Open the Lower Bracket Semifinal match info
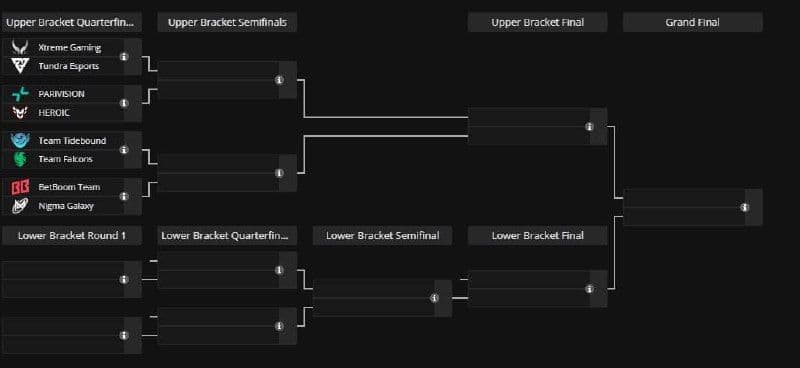The height and width of the screenshot is (368, 800). pyautogui.click(x=434, y=298)
